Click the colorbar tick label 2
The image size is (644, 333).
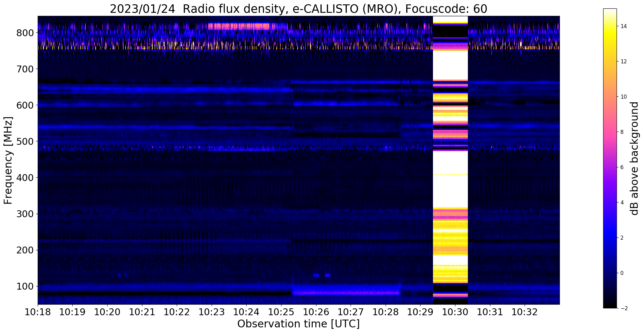click(x=622, y=238)
